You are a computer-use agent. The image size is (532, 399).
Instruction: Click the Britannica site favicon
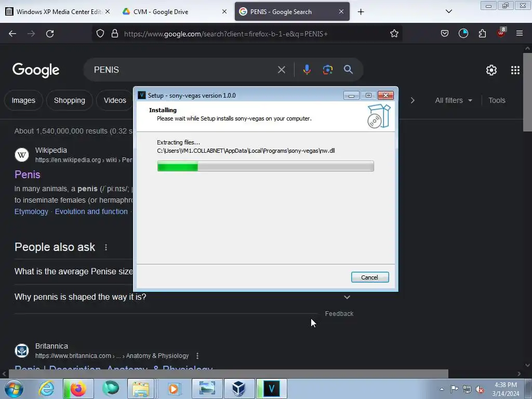click(22, 351)
